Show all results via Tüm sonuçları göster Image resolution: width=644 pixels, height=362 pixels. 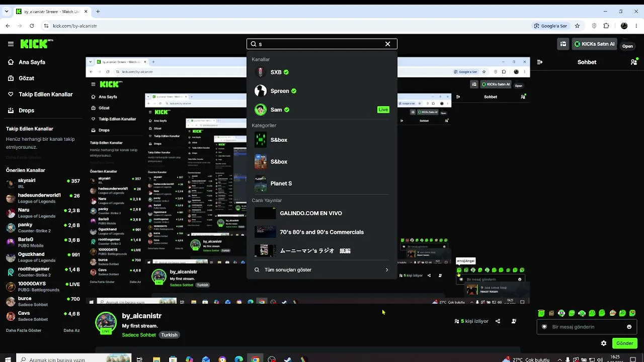coord(322,270)
